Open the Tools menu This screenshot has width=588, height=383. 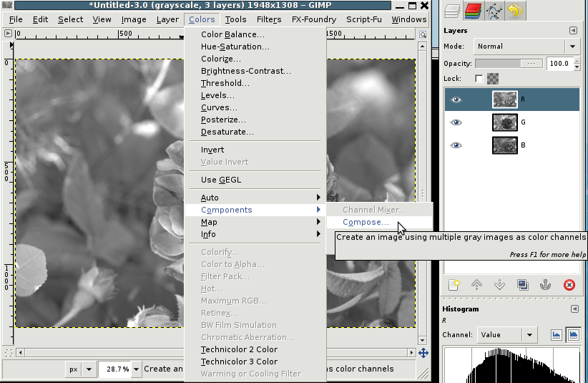click(x=235, y=19)
